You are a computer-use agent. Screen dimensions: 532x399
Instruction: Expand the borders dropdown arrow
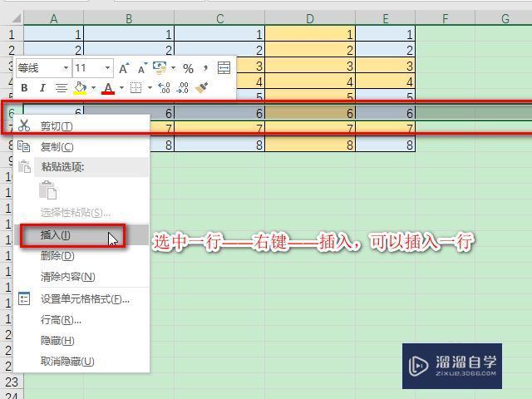click(150, 88)
